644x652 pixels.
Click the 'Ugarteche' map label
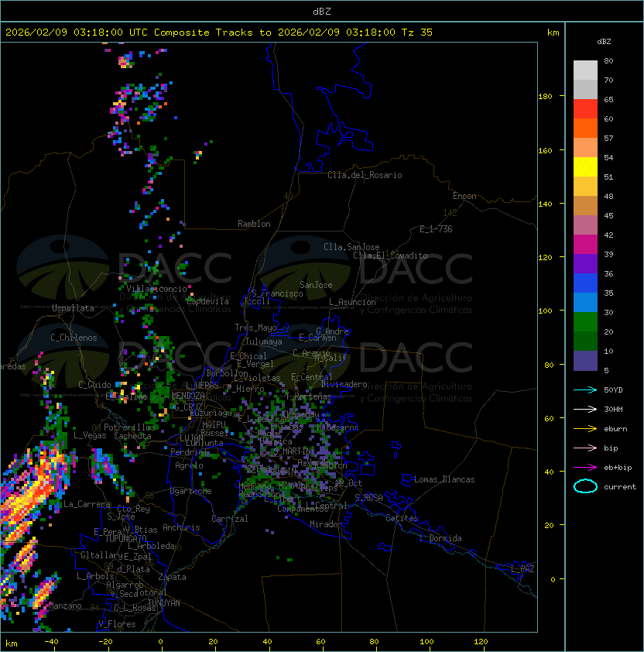191,492
